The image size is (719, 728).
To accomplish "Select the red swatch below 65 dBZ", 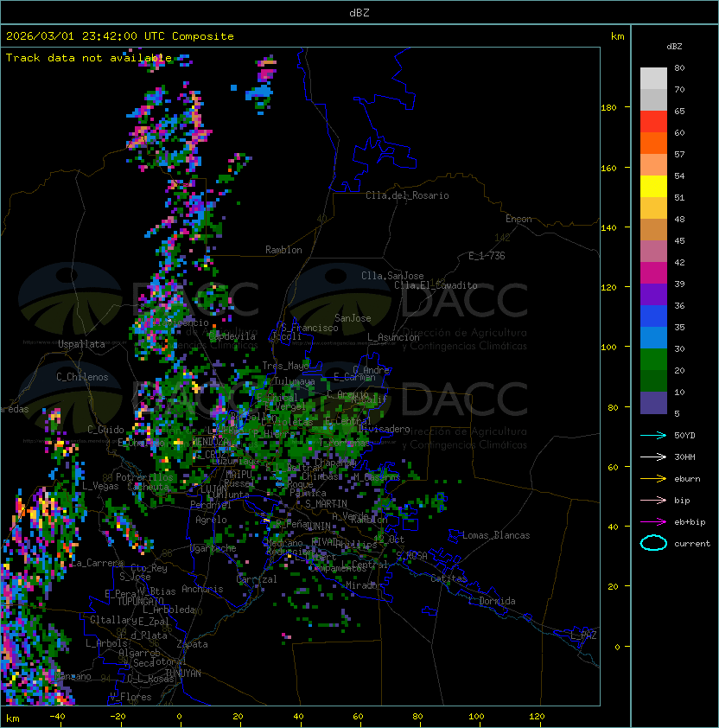I will (x=653, y=122).
